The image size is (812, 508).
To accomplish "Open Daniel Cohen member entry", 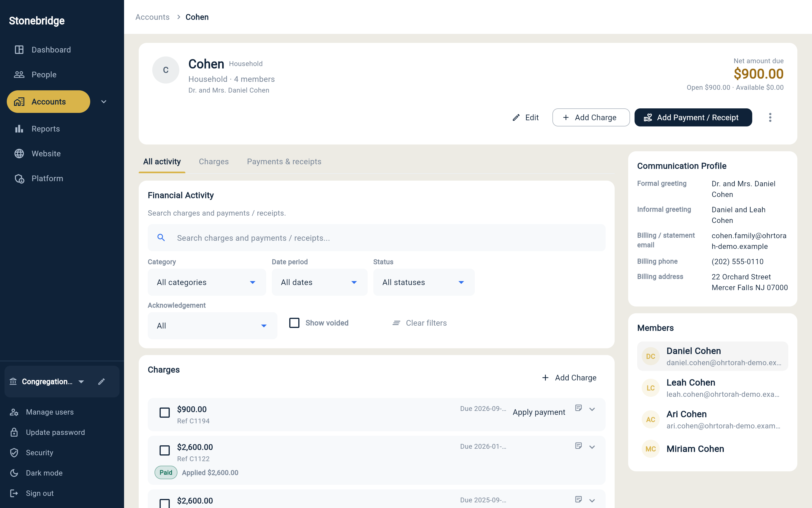I will click(x=712, y=356).
